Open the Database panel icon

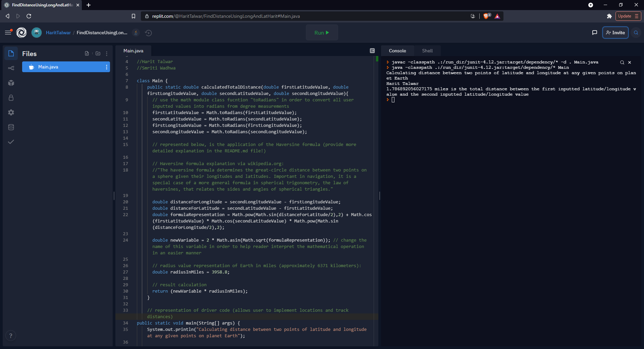coord(11,127)
